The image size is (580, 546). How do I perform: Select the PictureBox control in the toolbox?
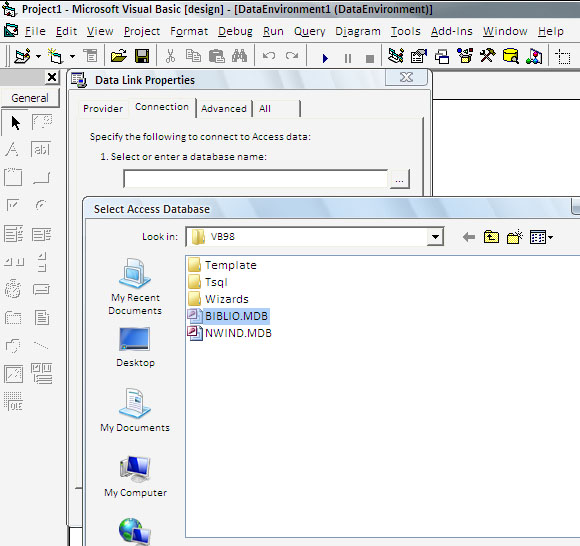click(x=42, y=122)
